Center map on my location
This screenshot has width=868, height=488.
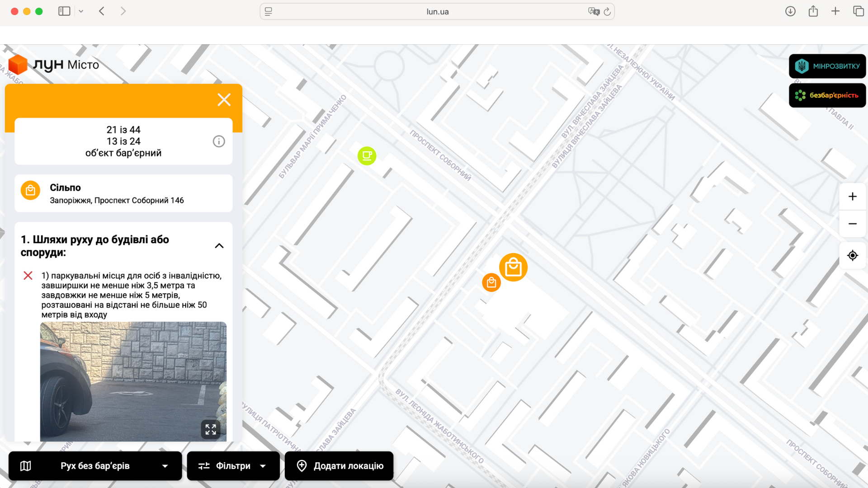point(852,256)
